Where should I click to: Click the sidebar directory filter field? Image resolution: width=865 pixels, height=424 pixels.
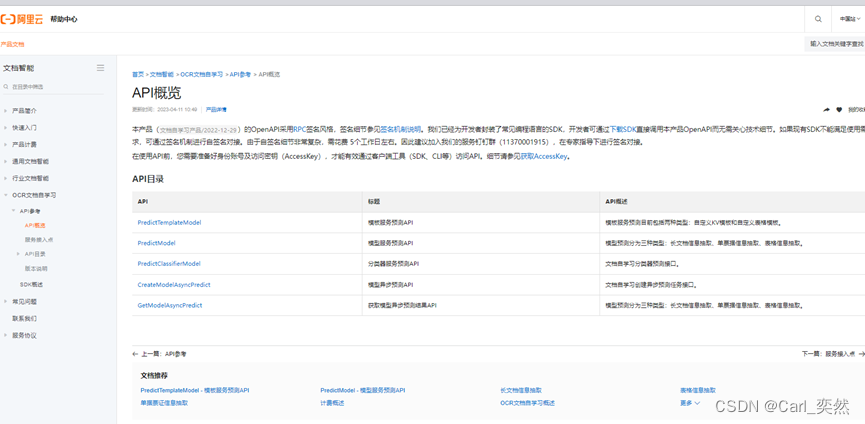[52, 87]
